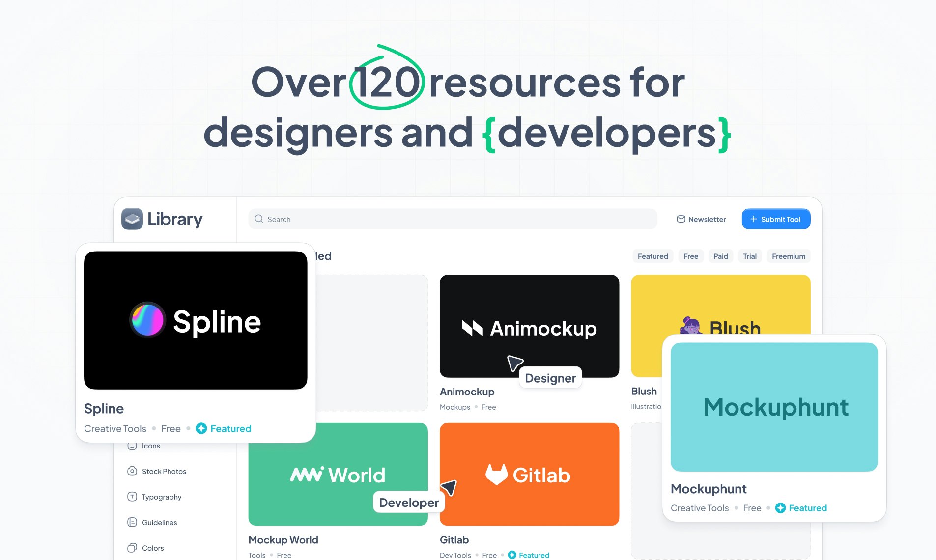Screen dimensions: 936x560
Task: Filter by Paid tag
Action: 721,256
